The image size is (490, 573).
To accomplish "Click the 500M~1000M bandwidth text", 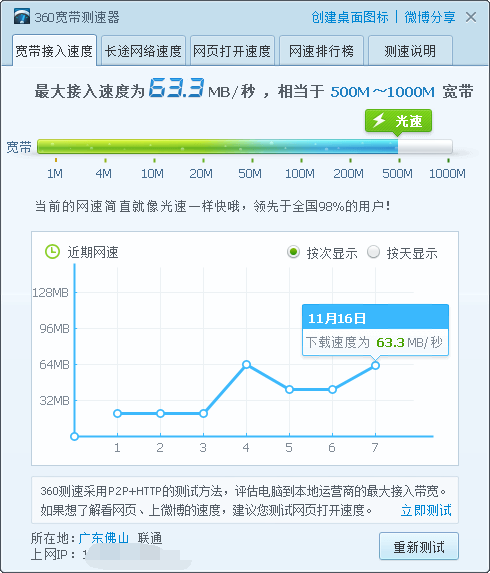I will (383, 92).
